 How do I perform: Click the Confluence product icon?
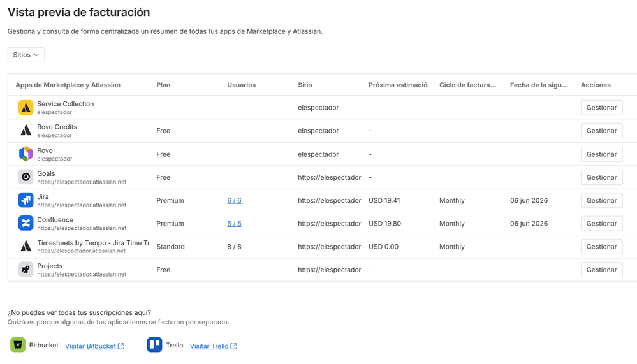26,224
